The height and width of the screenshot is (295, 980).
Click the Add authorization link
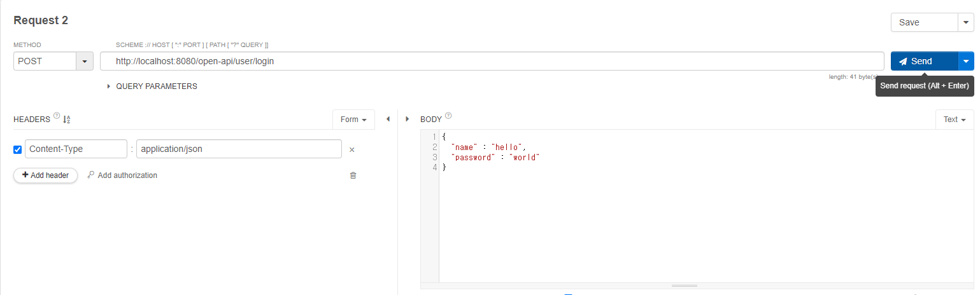127,175
